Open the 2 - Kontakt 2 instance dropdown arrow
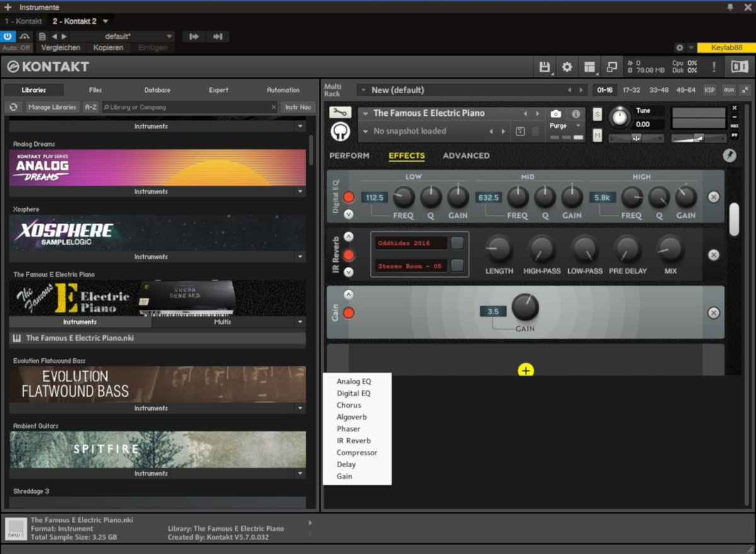Viewport: 756px width, 554px height. click(x=105, y=21)
